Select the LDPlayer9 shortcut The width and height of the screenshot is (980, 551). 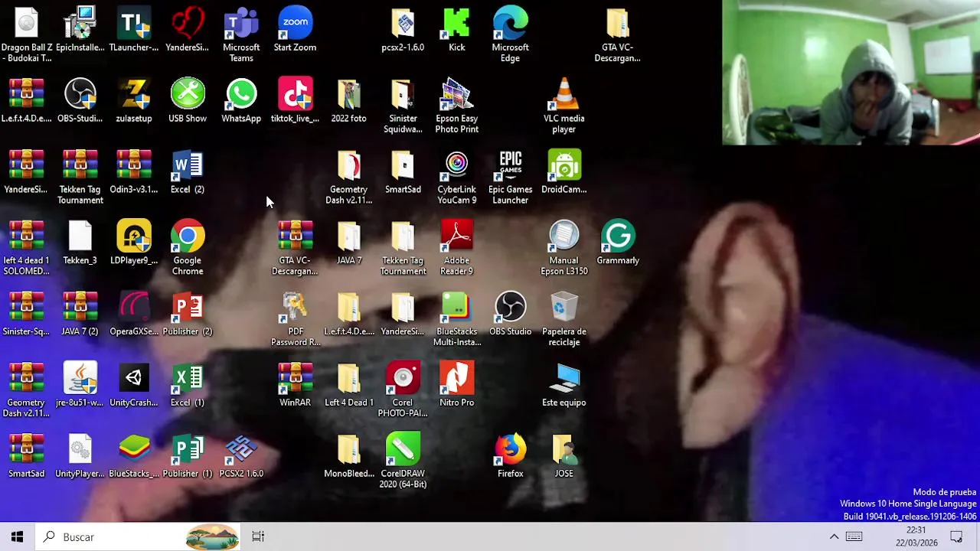pyautogui.click(x=134, y=243)
